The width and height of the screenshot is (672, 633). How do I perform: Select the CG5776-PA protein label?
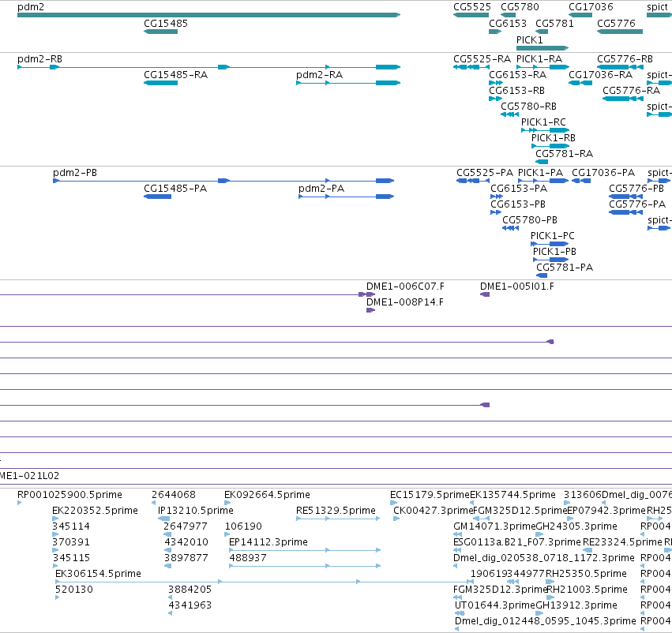[x=637, y=204]
